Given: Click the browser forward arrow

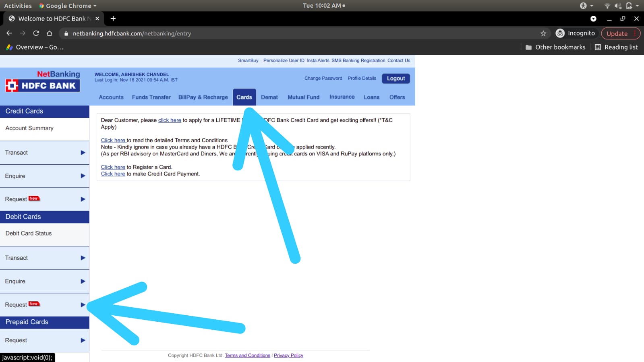Looking at the screenshot, I should point(23,33).
